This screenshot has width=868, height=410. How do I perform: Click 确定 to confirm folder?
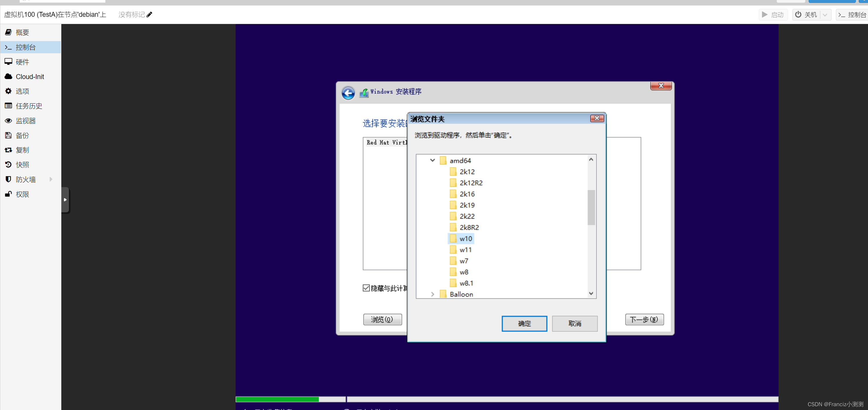(524, 324)
